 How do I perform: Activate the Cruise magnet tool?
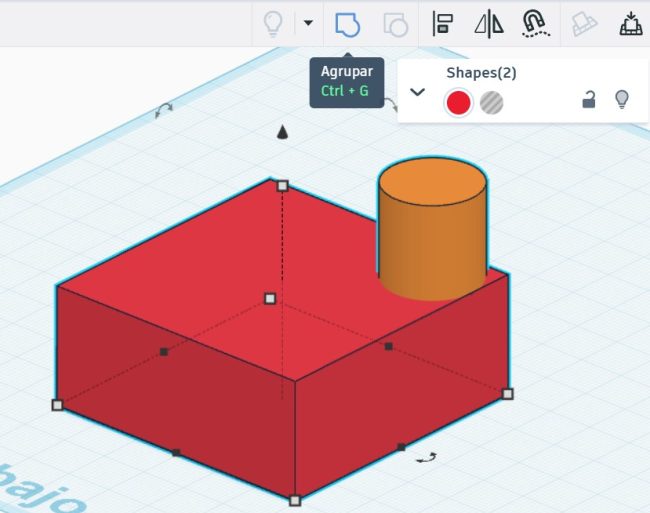click(x=535, y=24)
